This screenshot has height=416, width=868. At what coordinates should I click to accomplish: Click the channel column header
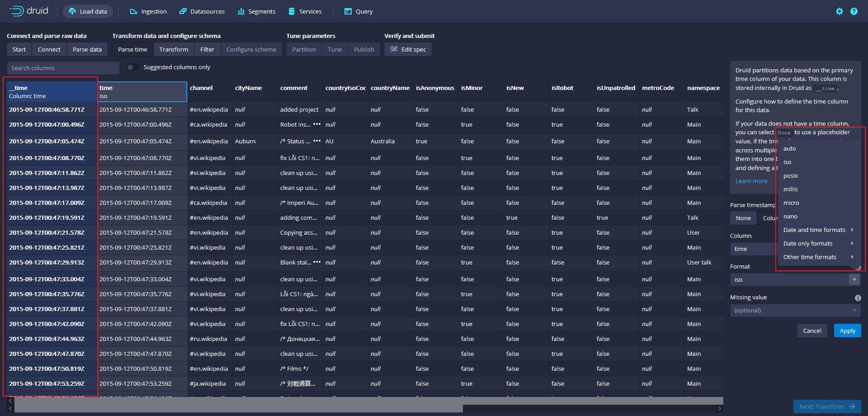pyautogui.click(x=210, y=92)
